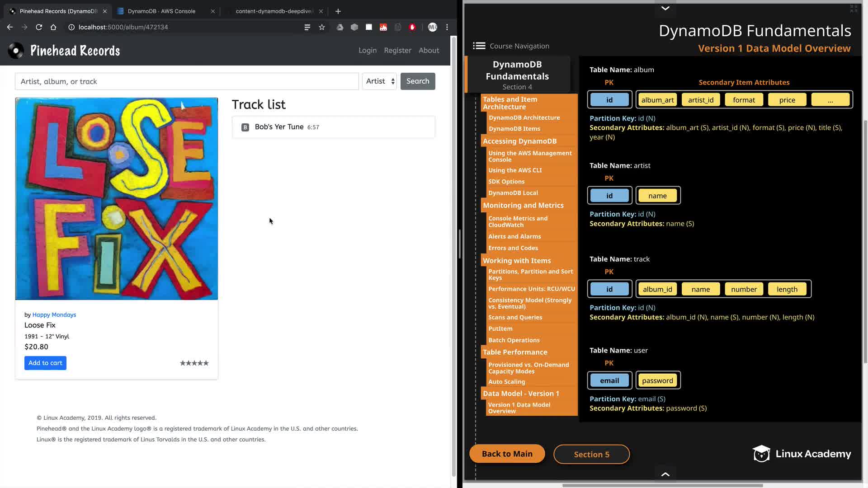Click the browser home icon
This screenshot has width=868, height=488.
tap(53, 27)
